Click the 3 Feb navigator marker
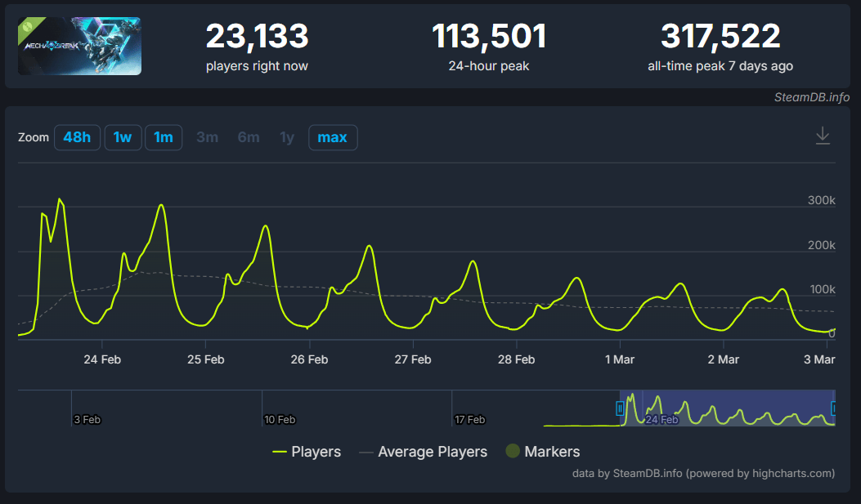861x504 pixels. [x=87, y=420]
